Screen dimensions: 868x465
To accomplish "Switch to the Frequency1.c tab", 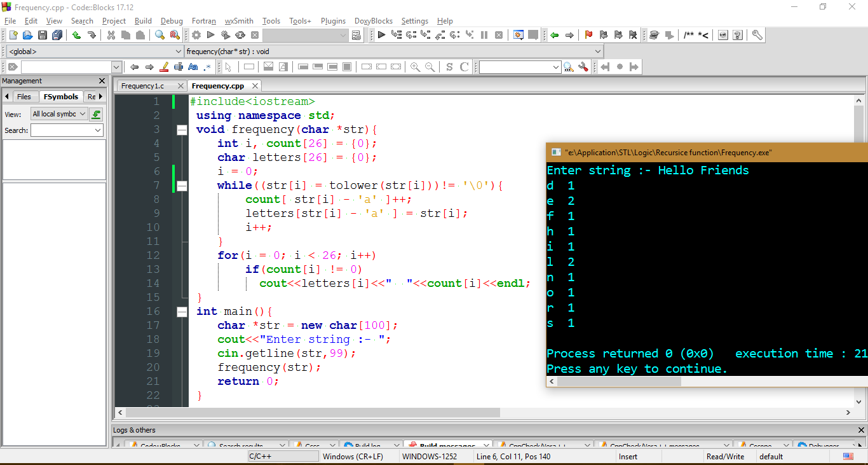I will coord(146,85).
